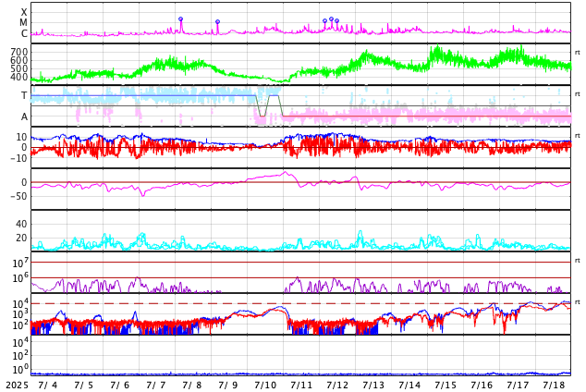Click the 7/ 9 date label

coord(228,386)
